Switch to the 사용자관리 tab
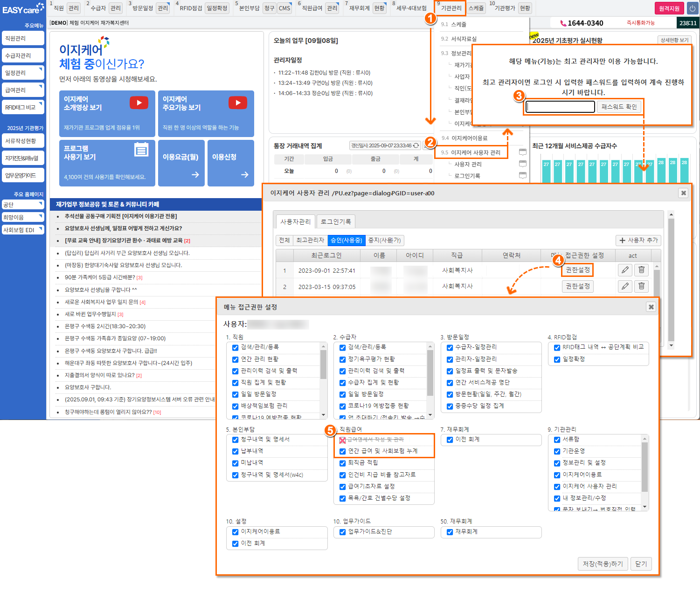Image resolution: width=700 pixels, height=606 pixels. coord(296,221)
